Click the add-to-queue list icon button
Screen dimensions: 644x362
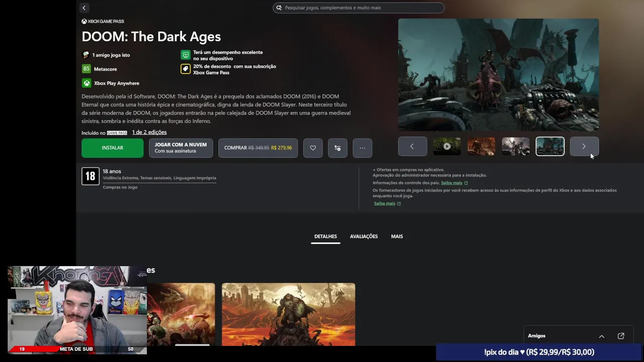click(x=338, y=148)
